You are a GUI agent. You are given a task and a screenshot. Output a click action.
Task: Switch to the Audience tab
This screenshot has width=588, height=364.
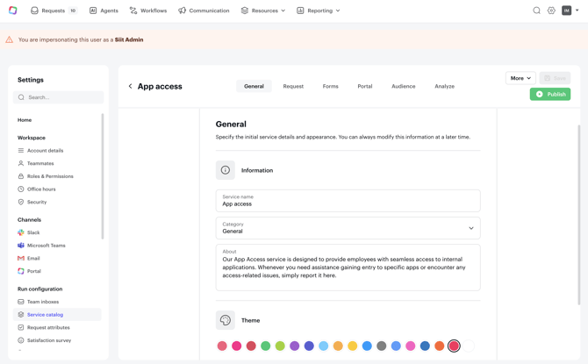[x=403, y=87]
